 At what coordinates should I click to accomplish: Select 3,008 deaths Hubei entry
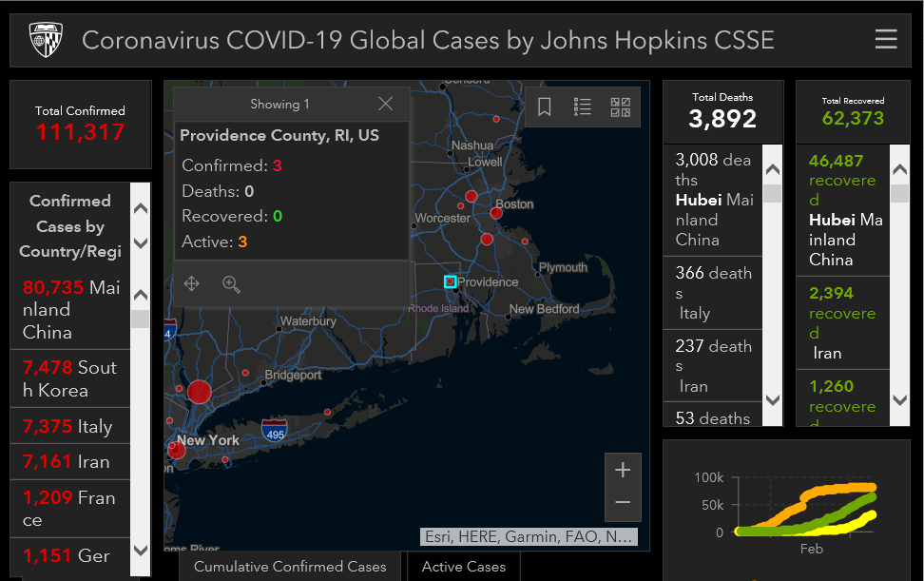[x=713, y=200]
